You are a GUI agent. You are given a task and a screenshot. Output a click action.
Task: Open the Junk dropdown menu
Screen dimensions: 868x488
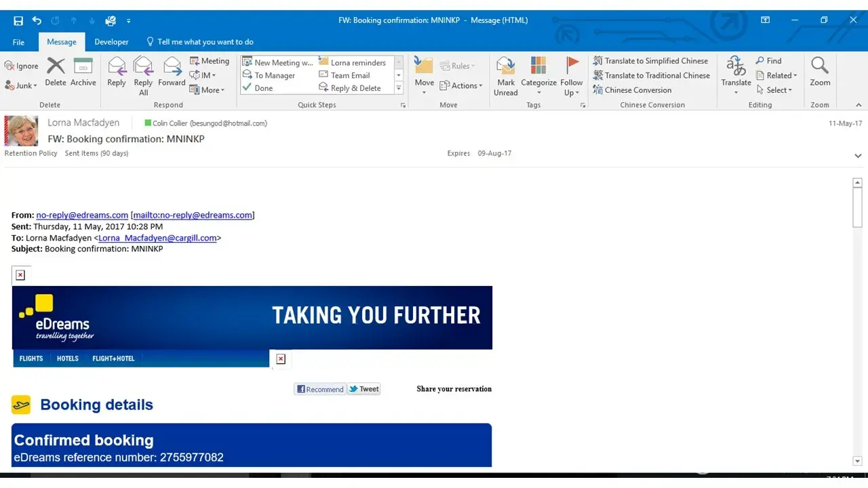click(x=21, y=85)
